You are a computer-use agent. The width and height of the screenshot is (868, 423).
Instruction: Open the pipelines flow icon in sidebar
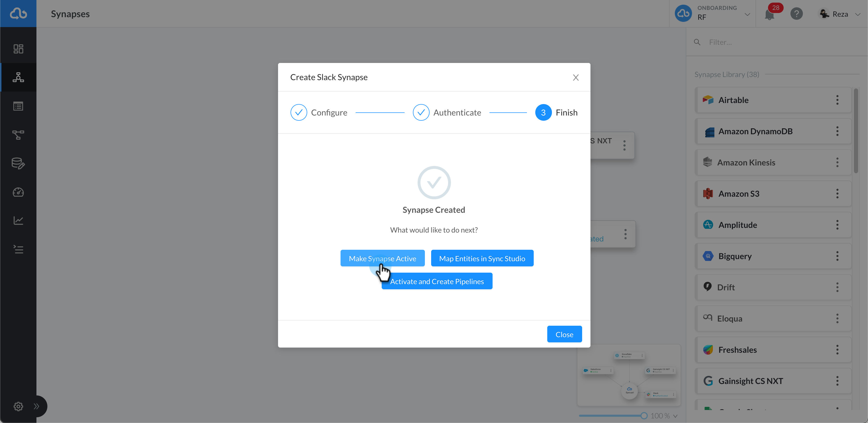pyautogui.click(x=18, y=135)
